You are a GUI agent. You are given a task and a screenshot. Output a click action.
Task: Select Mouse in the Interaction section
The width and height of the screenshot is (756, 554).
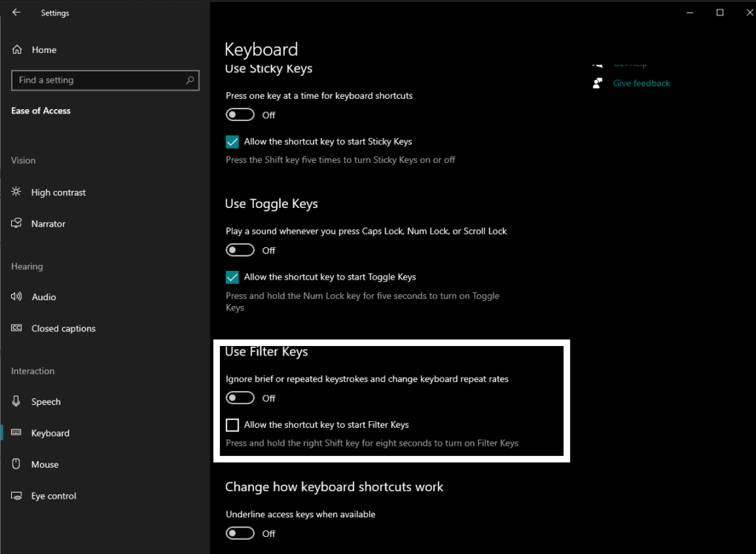pos(44,465)
